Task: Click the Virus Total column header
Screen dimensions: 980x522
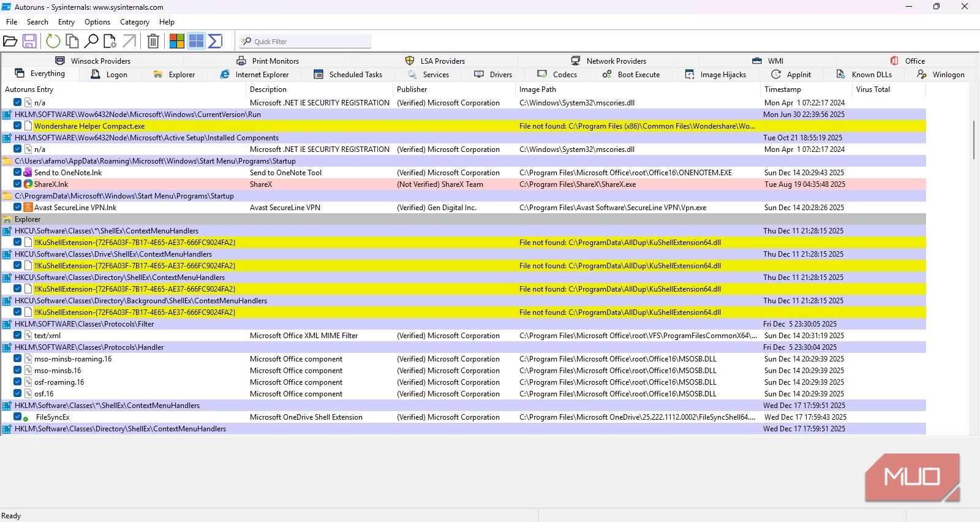Action: [889, 89]
